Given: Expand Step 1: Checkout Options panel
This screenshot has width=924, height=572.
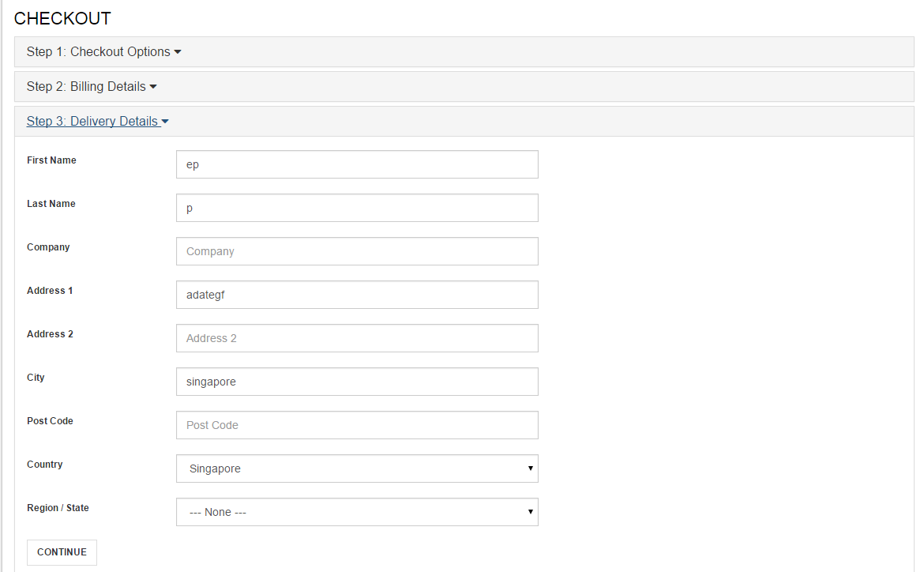Looking at the screenshot, I should (103, 52).
